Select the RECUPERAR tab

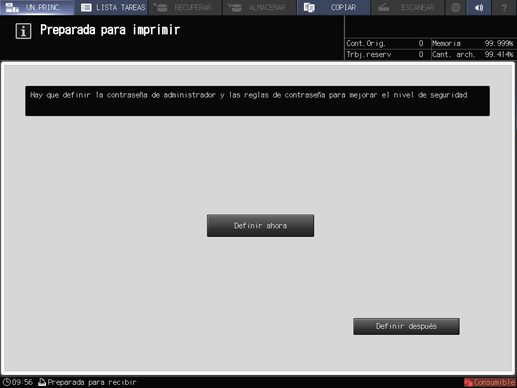pos(185,7)
